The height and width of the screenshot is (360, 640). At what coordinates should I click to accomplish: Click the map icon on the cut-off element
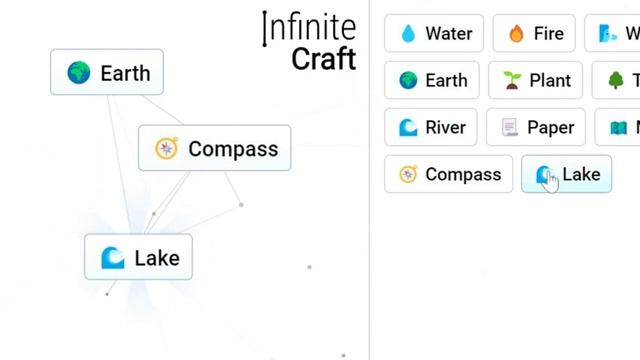(x=618, y=128)
